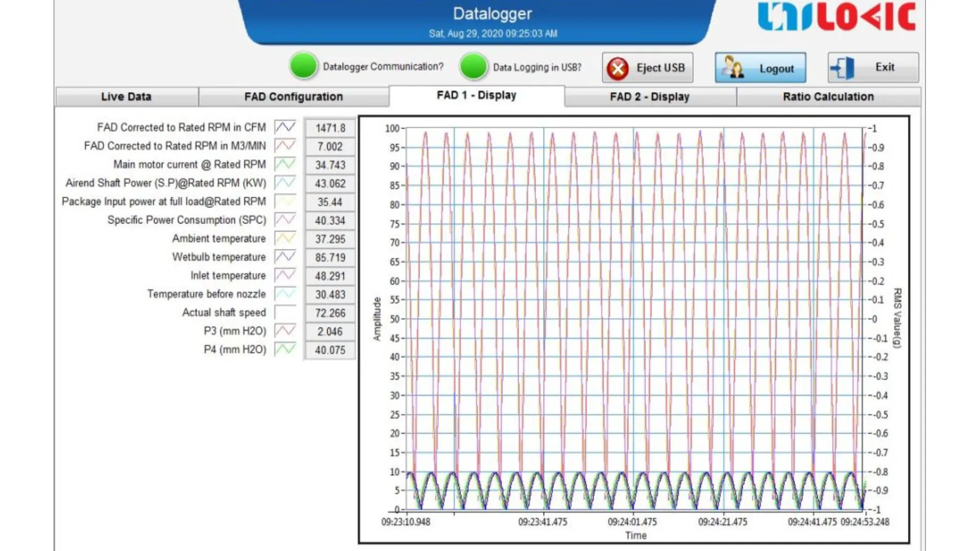Viewport: 980px width, 551px height.
Task: Click the Actual shaft speed plot swatch
Action: (x=285, y=312)
